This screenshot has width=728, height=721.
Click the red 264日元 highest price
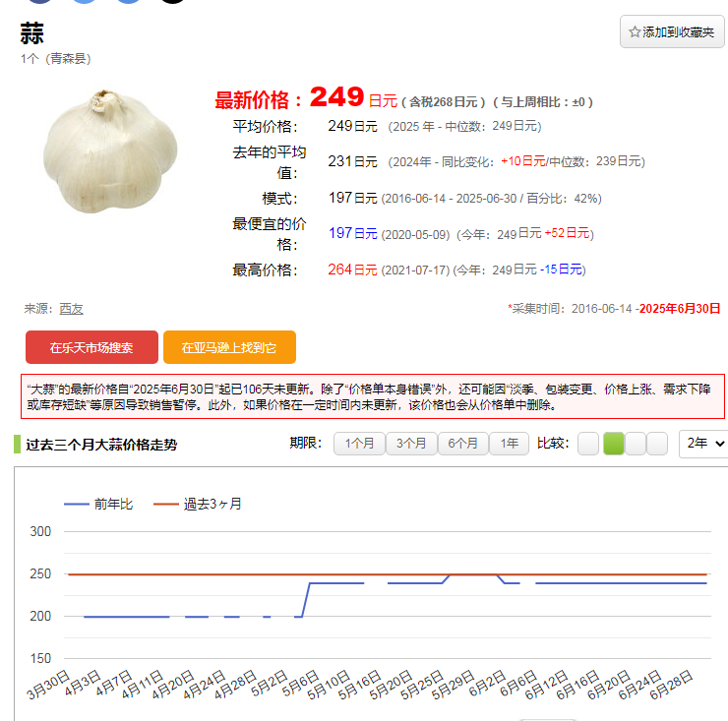(352, 270)
